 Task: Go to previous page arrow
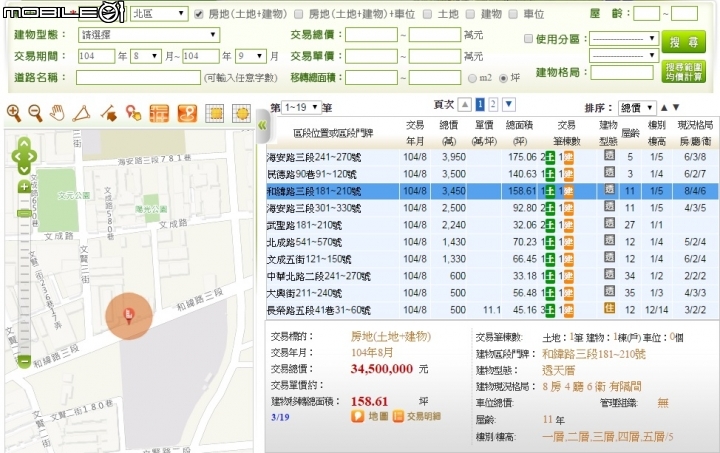pos(465,105)
